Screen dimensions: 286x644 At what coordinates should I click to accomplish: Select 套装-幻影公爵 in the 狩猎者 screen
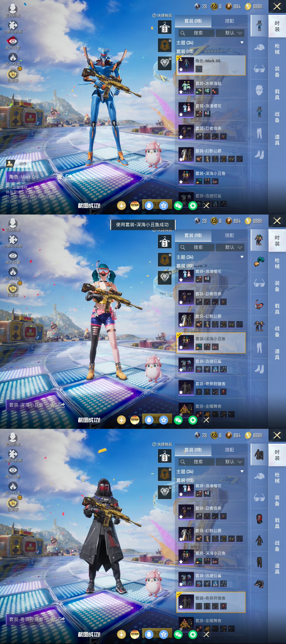tap(211, 535)
